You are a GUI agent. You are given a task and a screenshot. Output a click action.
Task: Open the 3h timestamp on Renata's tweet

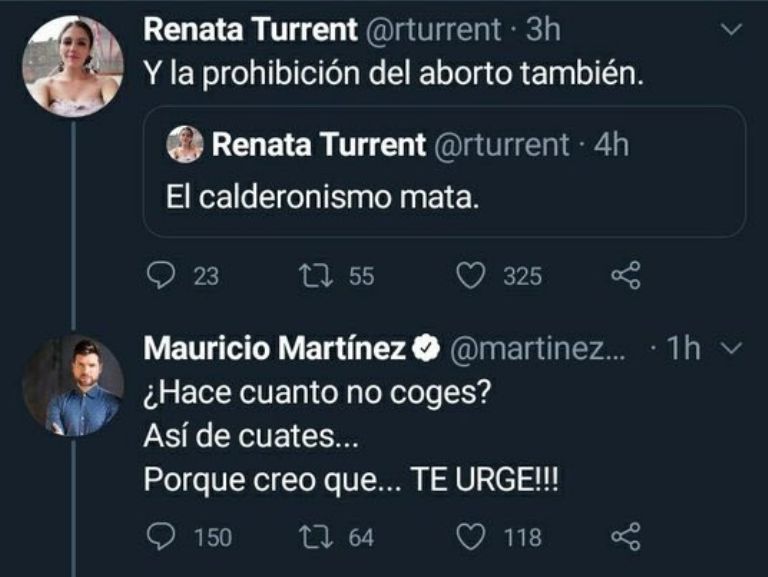(x=543, y=30)
